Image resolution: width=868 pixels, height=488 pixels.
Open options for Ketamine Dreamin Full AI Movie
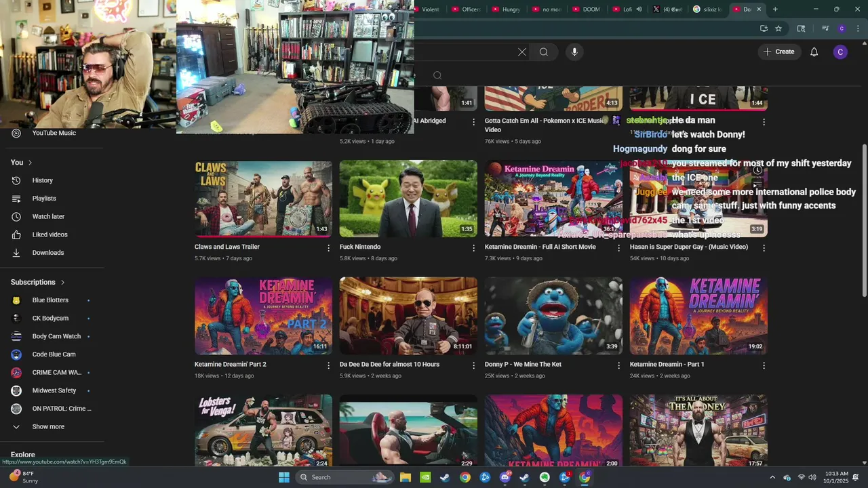coord(618,248)
